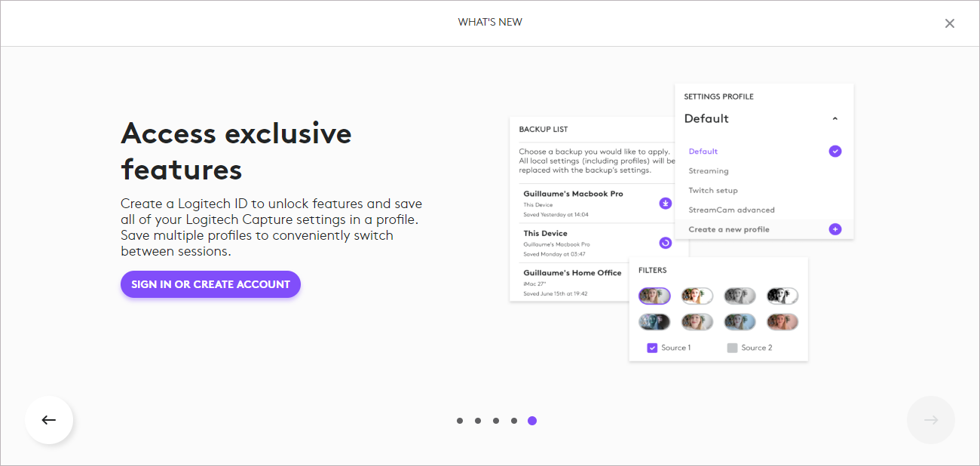This screenshot has height=466, width=980.
Task: Open the Default profile dropdown header
Action: [x=764, y=118]
